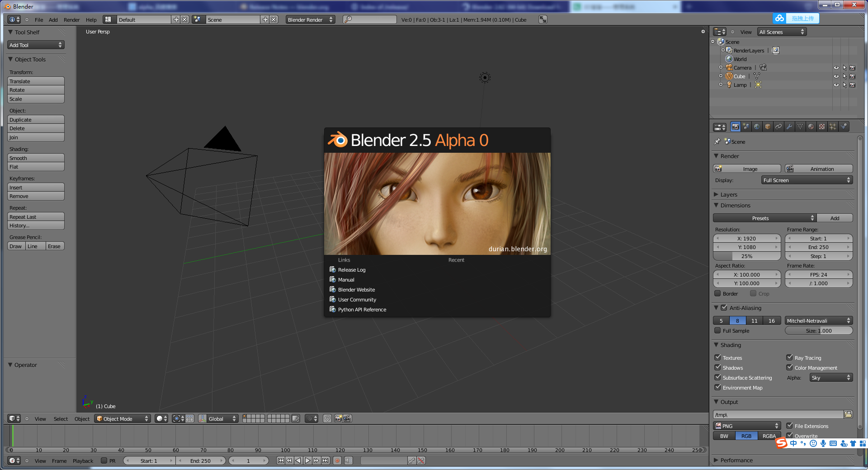Hide the Cube in the outliner
The height and width of the screenshot is (470, 868).
point(836,76)
